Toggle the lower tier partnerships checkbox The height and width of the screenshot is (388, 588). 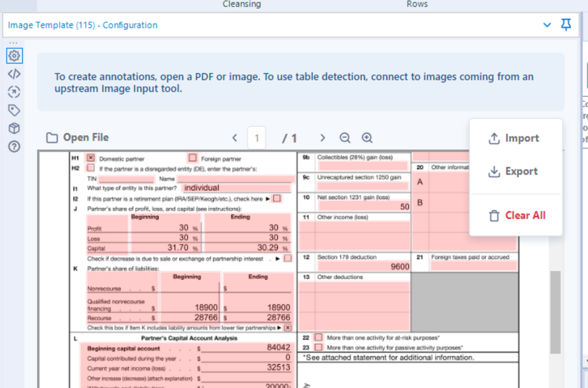tap(288, 327)
